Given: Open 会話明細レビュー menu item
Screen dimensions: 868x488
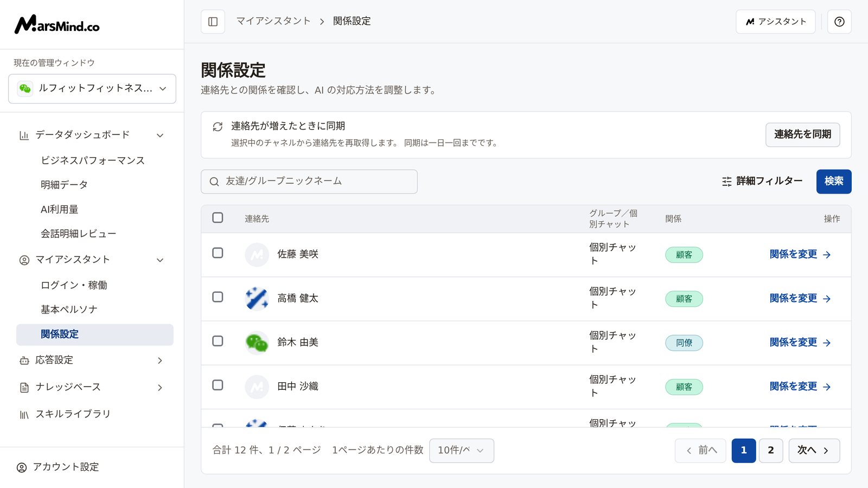Looking at the screenshot, I should (x=79, y=234).
